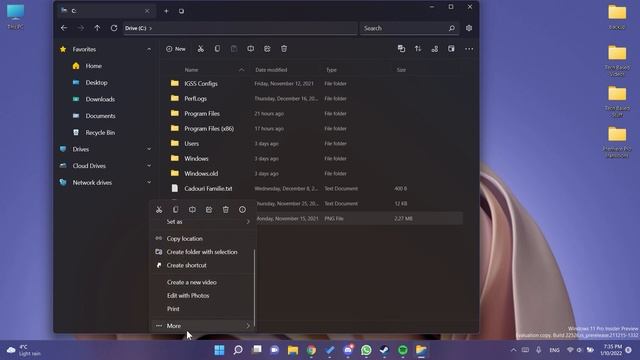This screenshot has width=640, height=360.
Task: Open the settings gear in Files
Action: click(x=469, y=28)
